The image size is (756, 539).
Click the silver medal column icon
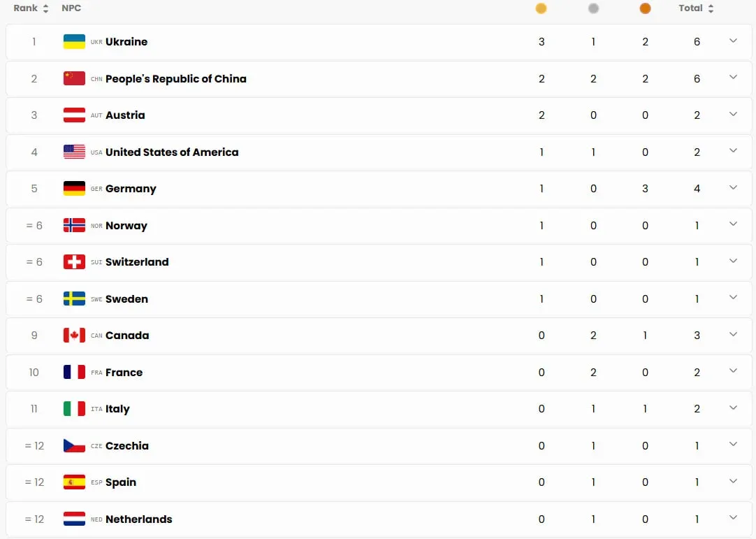point(593,8)
